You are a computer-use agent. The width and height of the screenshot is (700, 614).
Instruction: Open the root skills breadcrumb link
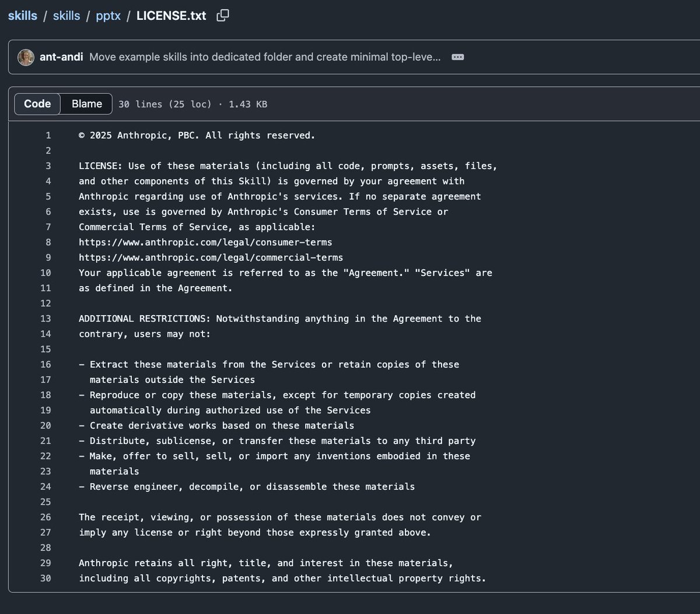(23, 16)
